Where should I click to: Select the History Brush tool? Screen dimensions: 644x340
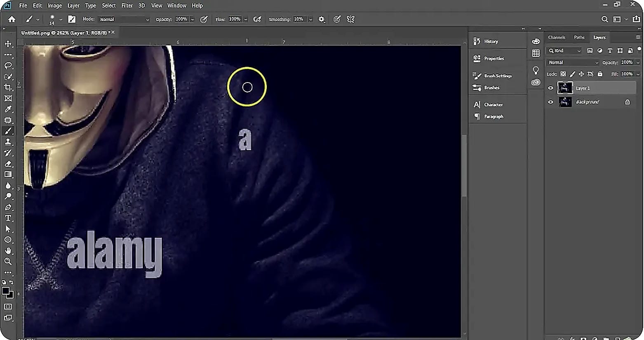click(x=8, y=153)
